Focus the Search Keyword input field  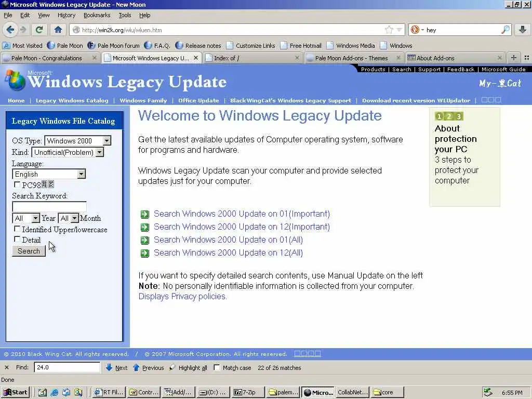click(x=49, y=207)
